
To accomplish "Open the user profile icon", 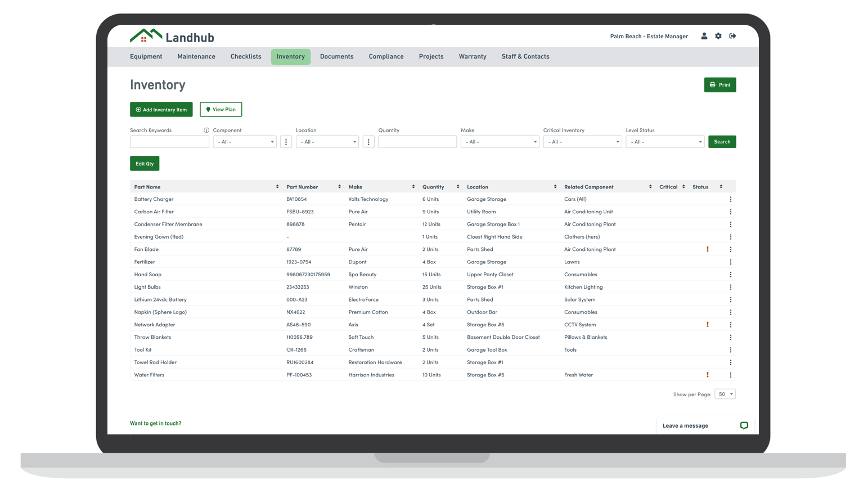I will (x=704, y=36).
